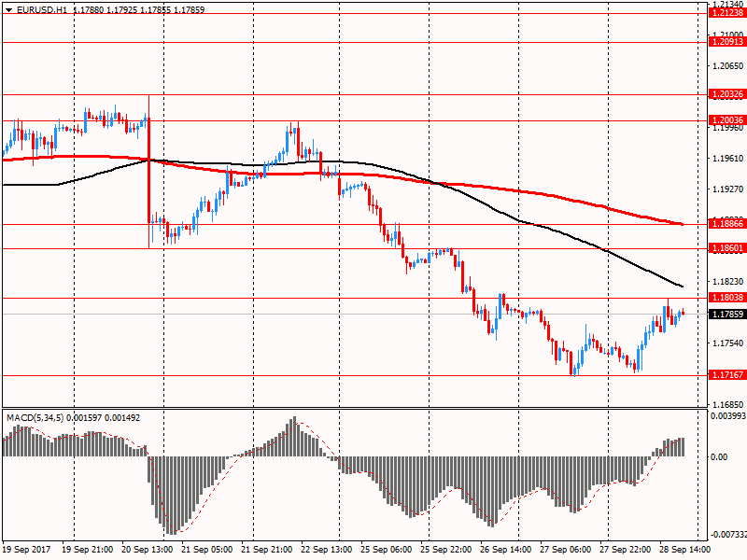Click the last candlestick on the chart
The height and width of the screenshot is (560, 747).
(683, 313)
